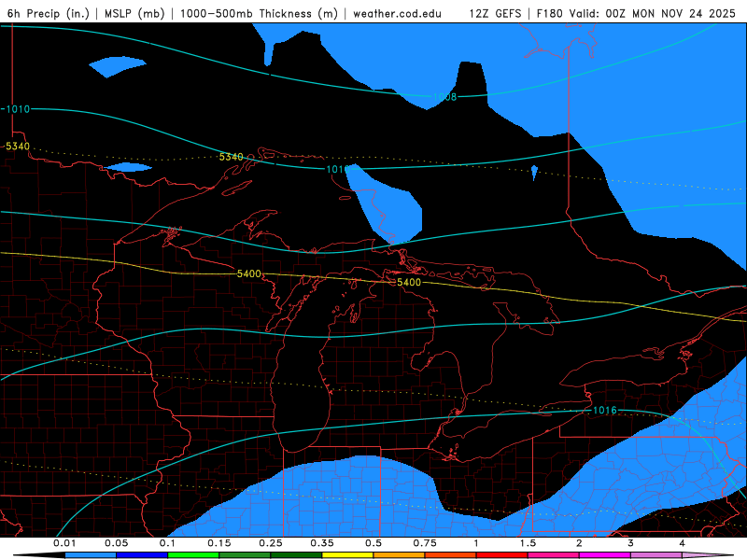
Task: Click '1000-500mb Thickness (m)' in header
Action: click(259, 13)
